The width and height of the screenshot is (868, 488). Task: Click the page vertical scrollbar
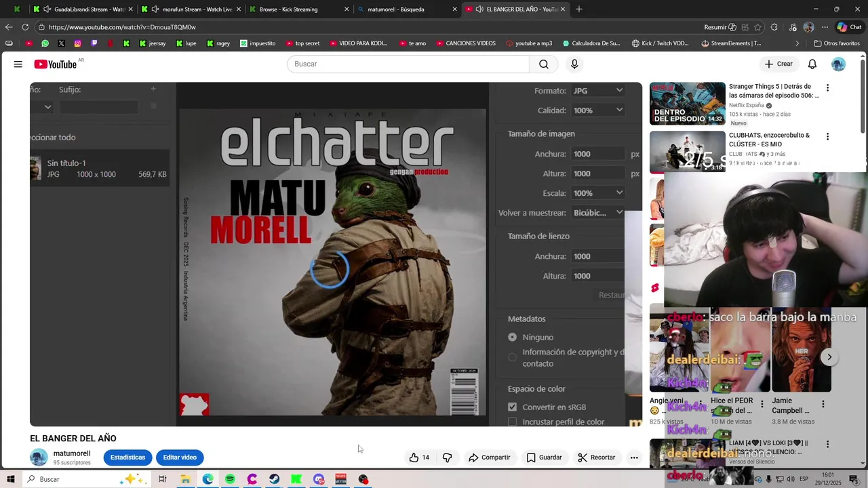coord(863,95)
